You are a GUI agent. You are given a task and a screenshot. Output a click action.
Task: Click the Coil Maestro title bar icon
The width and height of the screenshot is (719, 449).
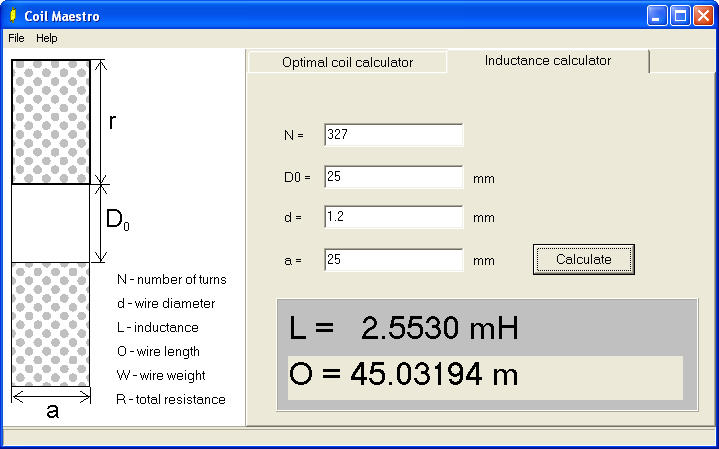pyautogui.click(x=13, y=16)
